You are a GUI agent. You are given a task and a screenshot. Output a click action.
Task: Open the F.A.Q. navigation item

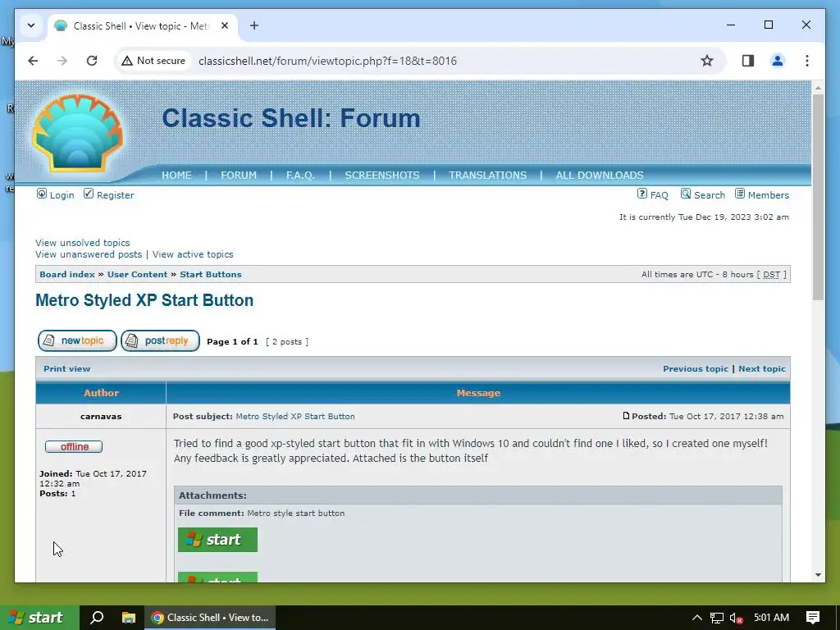[x=300, y=176]
